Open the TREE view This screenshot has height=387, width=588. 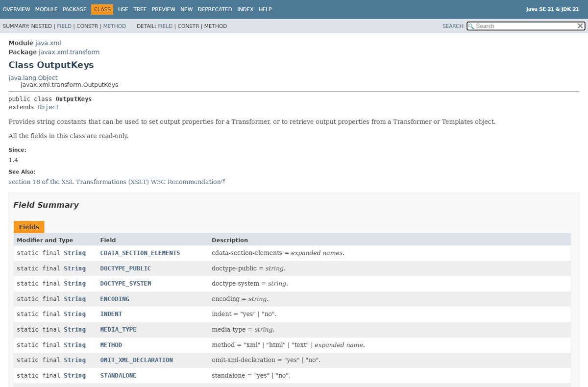[140, 9]
